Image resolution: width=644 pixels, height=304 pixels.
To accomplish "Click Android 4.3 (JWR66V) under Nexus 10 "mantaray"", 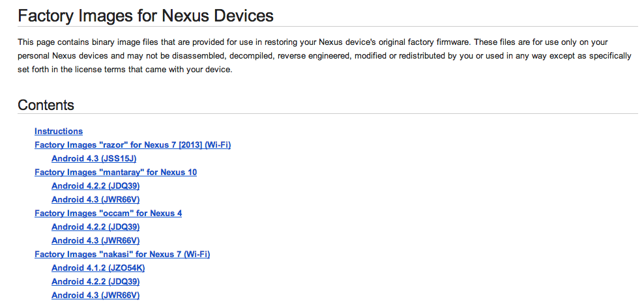I will [x=95, y=200].
